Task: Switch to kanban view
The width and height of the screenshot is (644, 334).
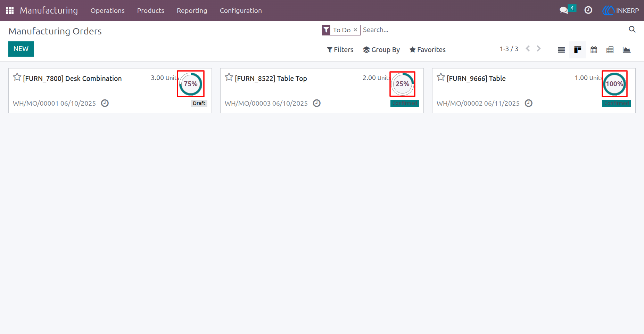Action: (578, 50)
